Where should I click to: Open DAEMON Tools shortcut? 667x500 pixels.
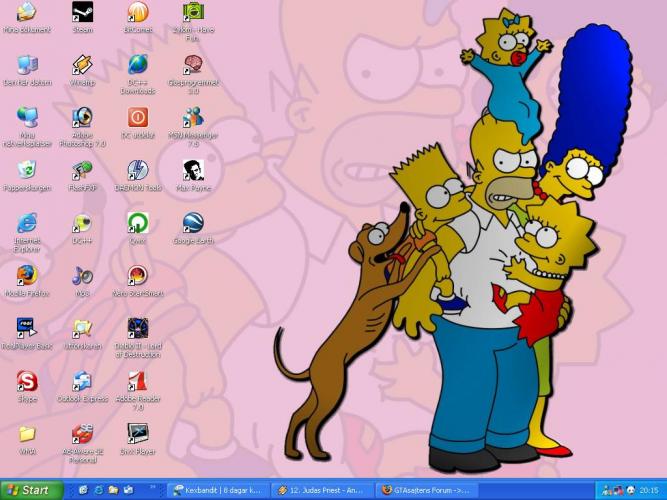137,170
